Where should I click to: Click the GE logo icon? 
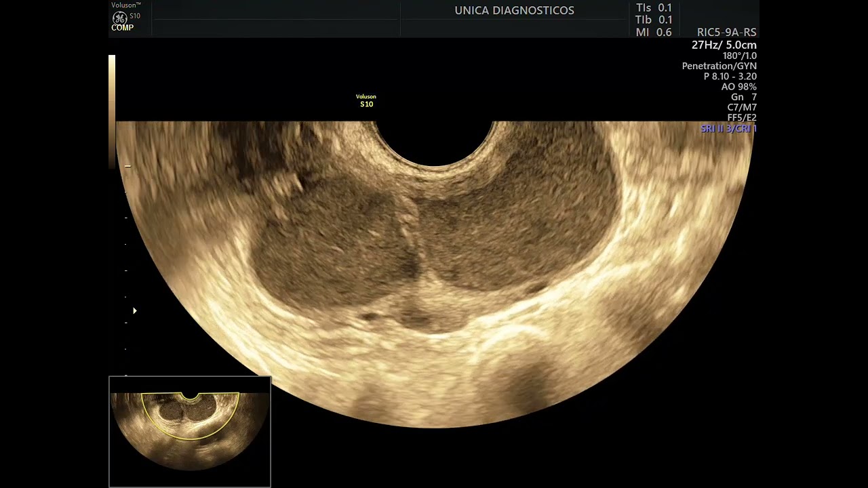point(119,18)
